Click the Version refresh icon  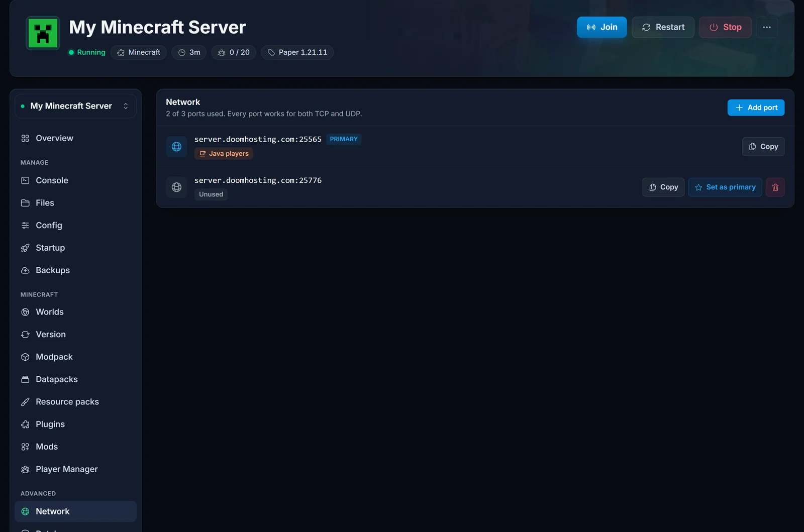(x=25, y=335)
